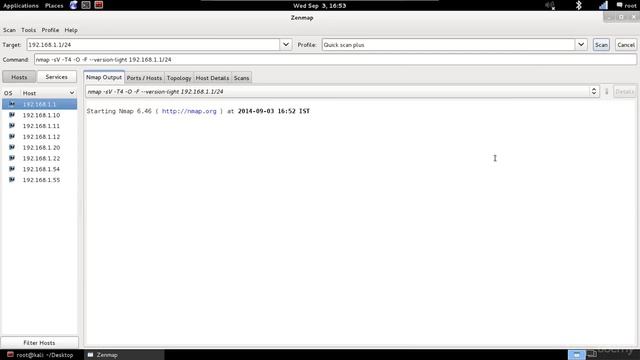Open the Help menu
The height and width of the screenshot is (360, 640).
click(x=71, y=30)
